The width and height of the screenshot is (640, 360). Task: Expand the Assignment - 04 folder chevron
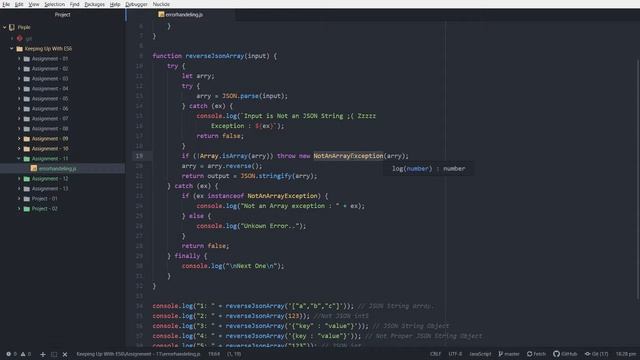pyautogui.click(x=19, y=89)
